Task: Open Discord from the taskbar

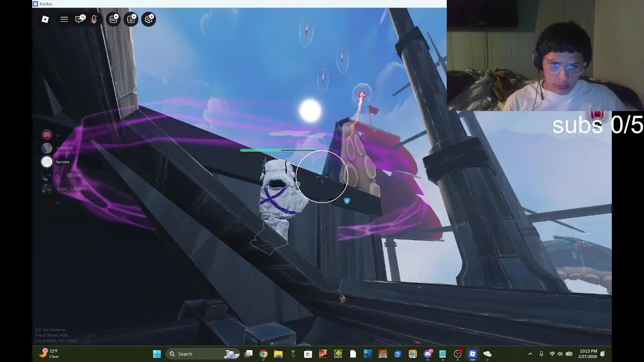Action: click(x=428, y=354)
